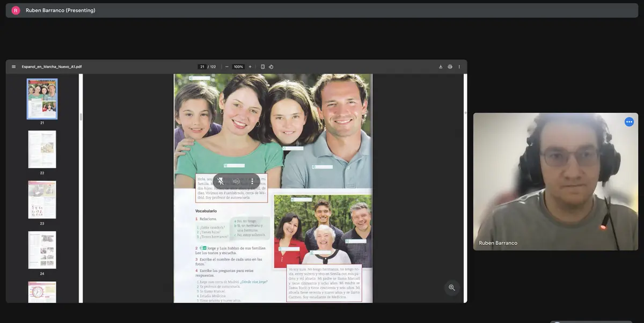Open PDF viewer more actions menu
Screen dimensions: 644x323
pos(459,67)
